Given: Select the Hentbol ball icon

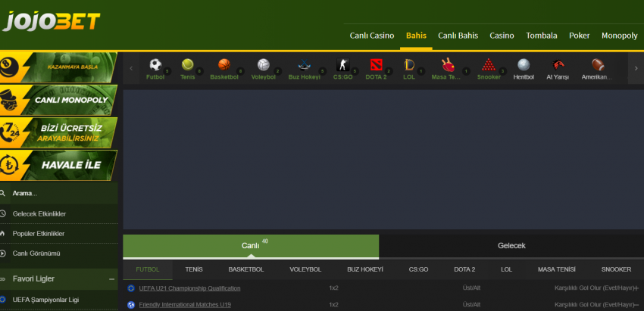Looking at the screenshot, I should (x=524, y=64).
